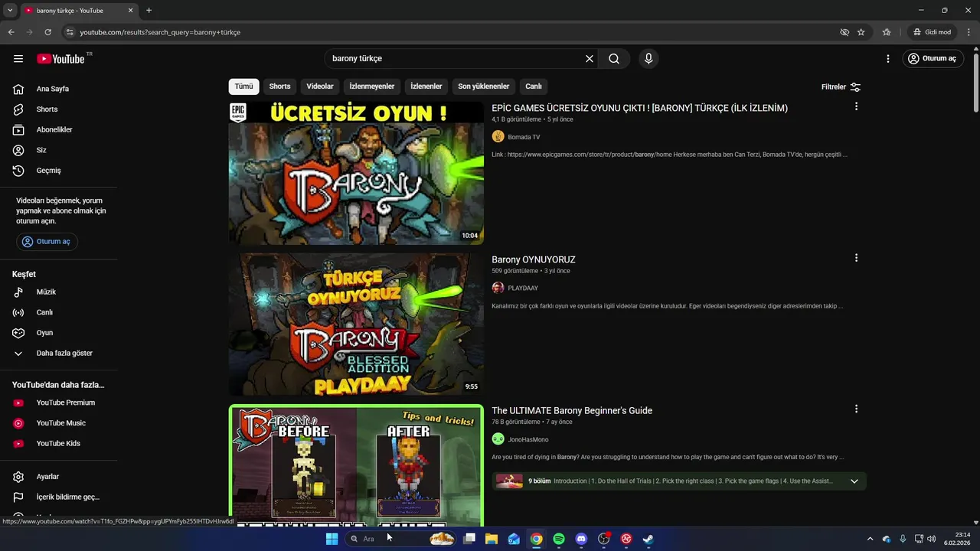Bookmark this page with star icon
Image resolution: width=980 pixels, height=551 pixels.
pyautogui.click(x=861, y=32)
